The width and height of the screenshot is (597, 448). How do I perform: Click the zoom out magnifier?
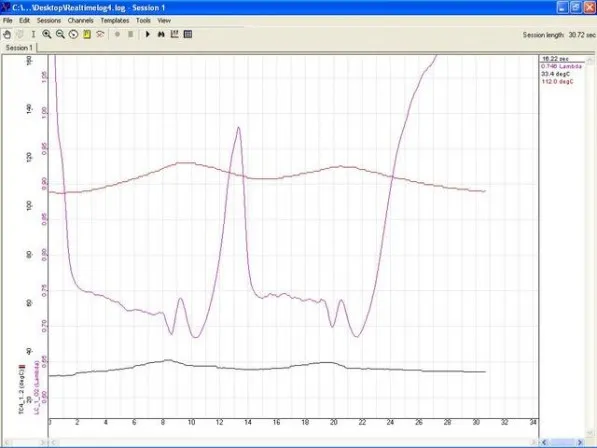tap(60, 35)
